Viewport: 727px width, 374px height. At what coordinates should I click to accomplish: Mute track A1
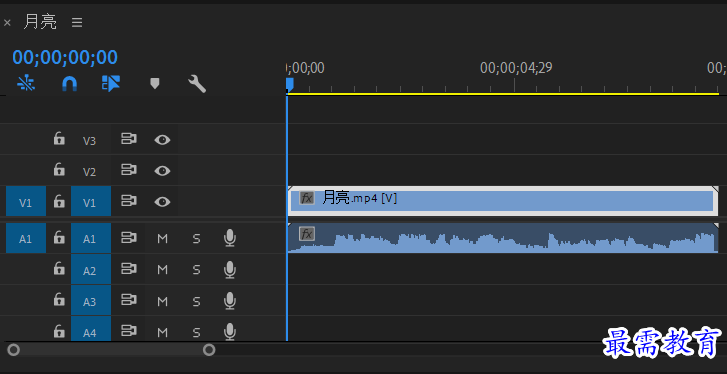(162, 239)
